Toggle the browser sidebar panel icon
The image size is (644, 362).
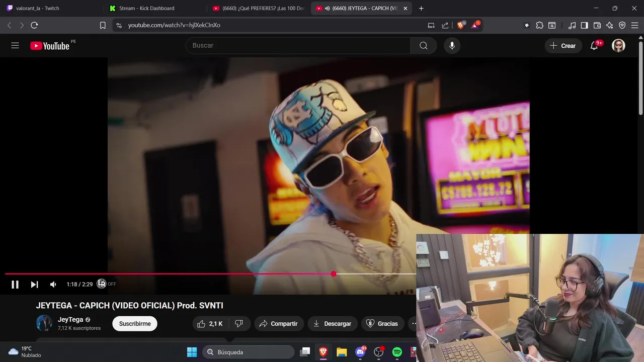click(x=584, y=25)
